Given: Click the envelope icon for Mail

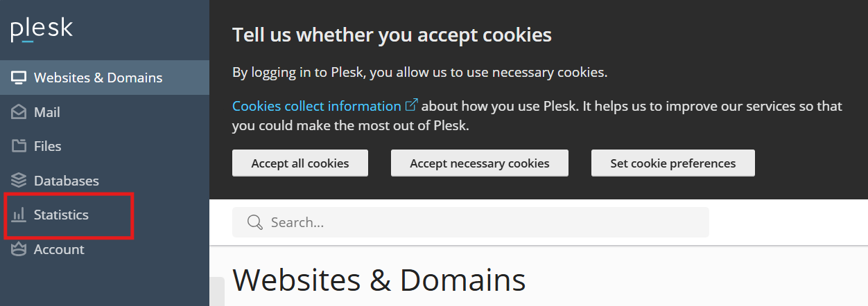Looking at the screenshot, I should point(19,112).
